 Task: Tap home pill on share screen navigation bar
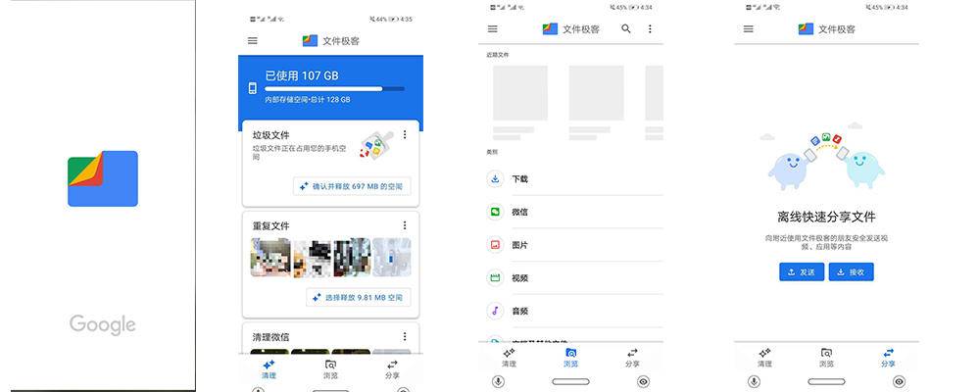point(826,381)
